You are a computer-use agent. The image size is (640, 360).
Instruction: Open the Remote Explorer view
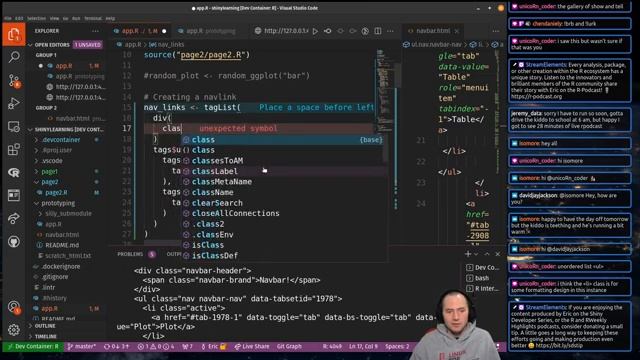click(x=14, y=127)
